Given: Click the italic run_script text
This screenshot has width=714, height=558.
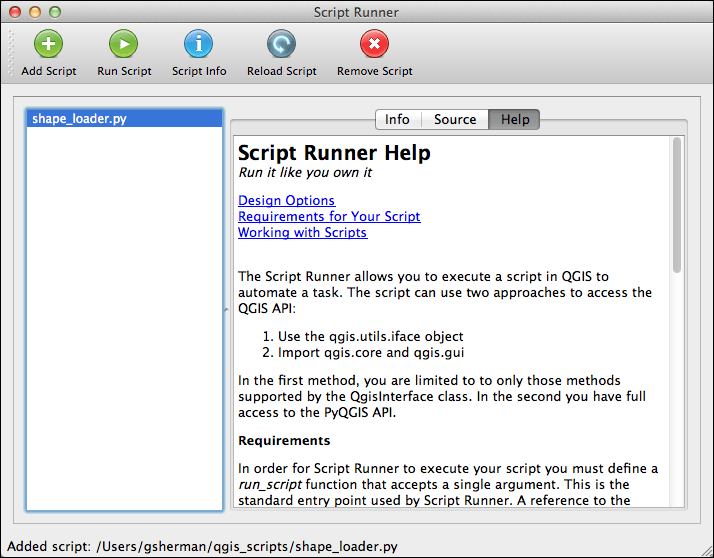Looking at the screenshot, I should (270, 485).
